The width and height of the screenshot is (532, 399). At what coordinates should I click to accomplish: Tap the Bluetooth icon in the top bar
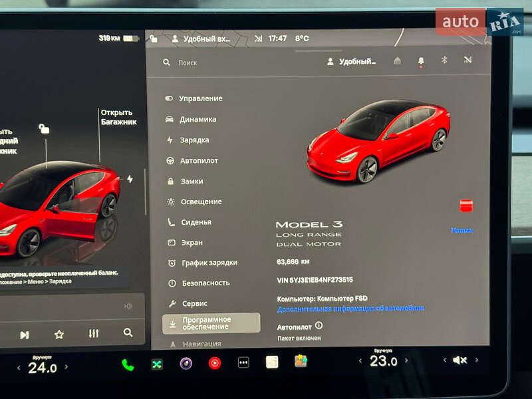click(x=443, y=60)
